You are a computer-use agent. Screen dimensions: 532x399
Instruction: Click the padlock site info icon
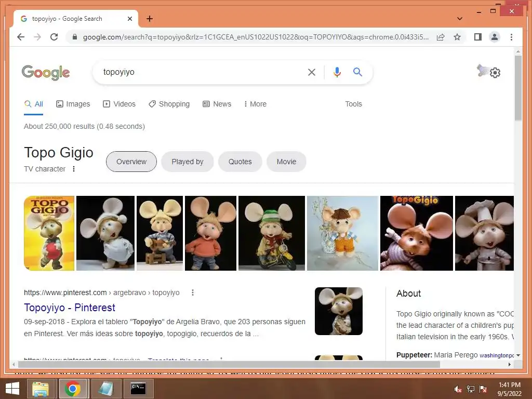click(x=75, y=37)
